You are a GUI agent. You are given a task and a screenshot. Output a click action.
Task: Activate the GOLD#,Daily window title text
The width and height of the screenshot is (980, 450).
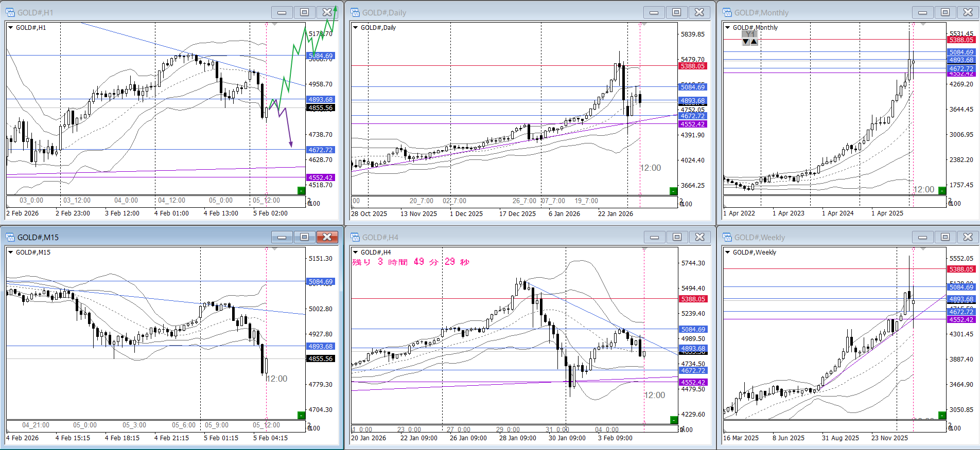(384, 12)
